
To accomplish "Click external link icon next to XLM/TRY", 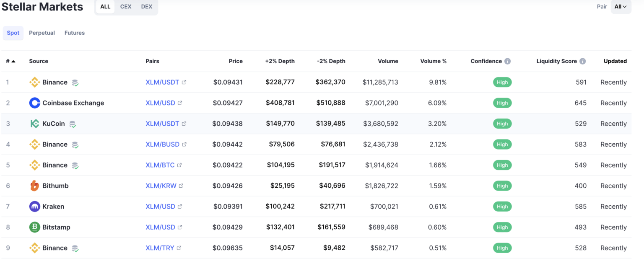I will (x=179, y=248).
